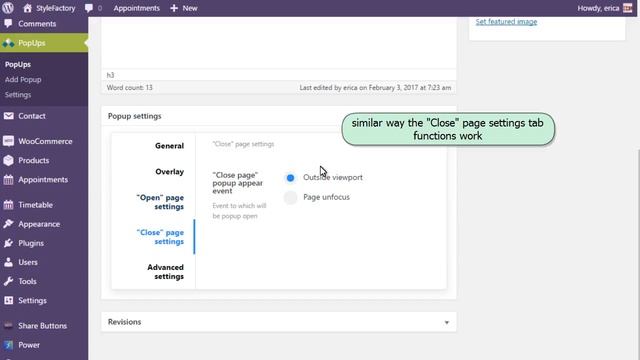Switch to the General settings tab
The width and height of the screenshot is (640, 360).
(x=169, y=146)
